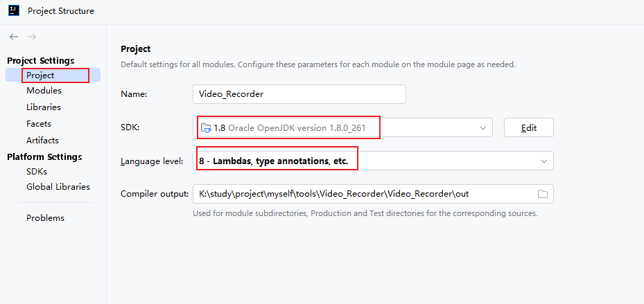The image size is (644, 304).
Task: Select language level 8 Lambdas combo box
Action: click(x=374, y=161)
